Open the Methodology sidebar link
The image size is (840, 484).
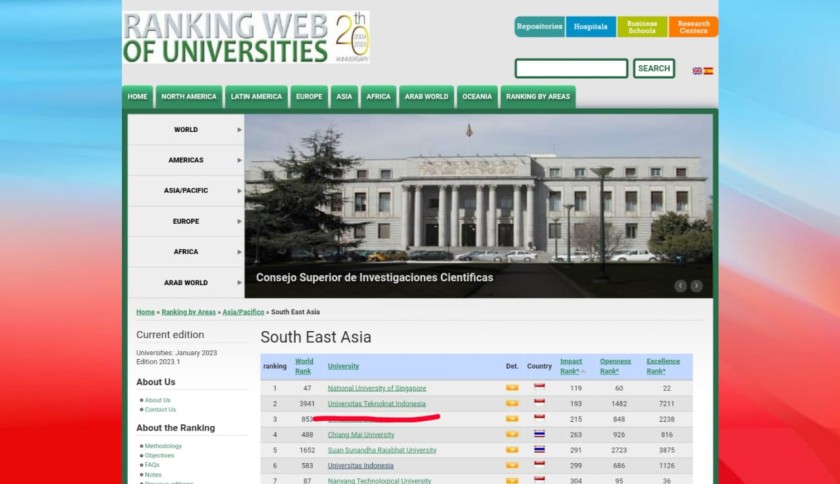(x=163, y=446)
